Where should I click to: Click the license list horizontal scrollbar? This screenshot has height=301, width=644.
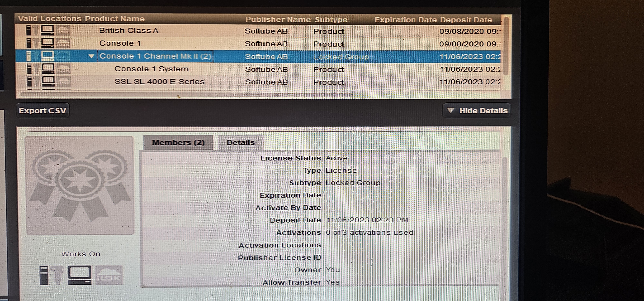click(186, 95)
